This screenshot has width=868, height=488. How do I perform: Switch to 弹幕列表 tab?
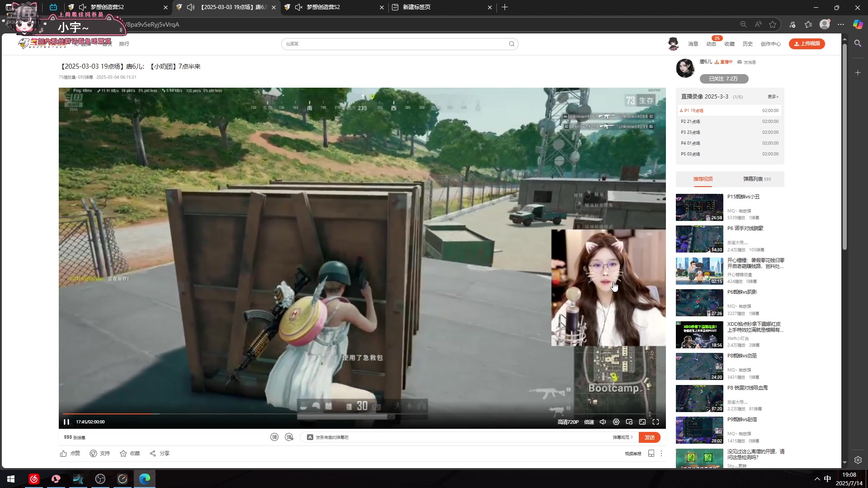coord(757,179)
